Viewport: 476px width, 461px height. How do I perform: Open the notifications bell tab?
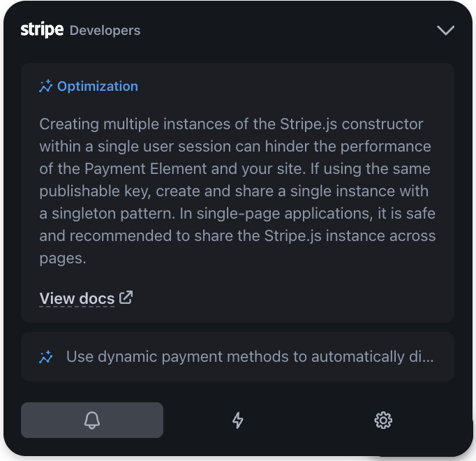92,420
